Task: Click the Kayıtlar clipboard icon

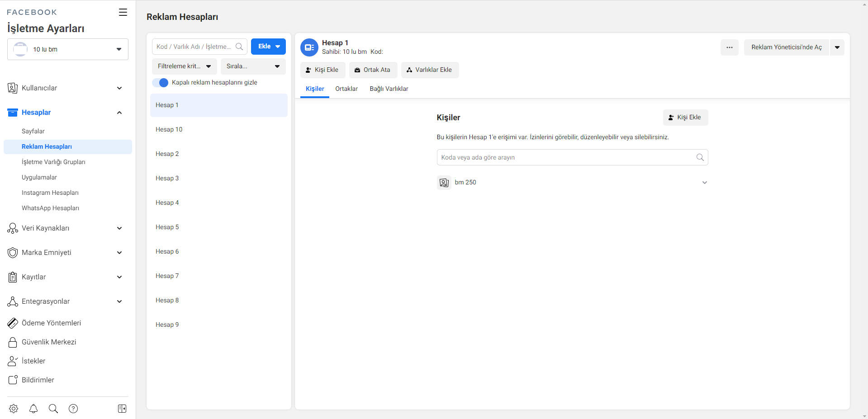Action: 13,277
